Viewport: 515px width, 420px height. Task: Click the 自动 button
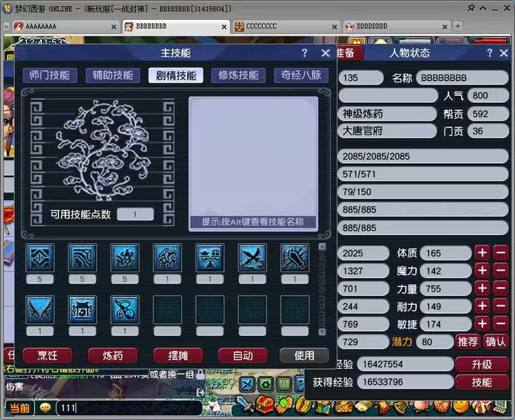(x=242, y=356)
